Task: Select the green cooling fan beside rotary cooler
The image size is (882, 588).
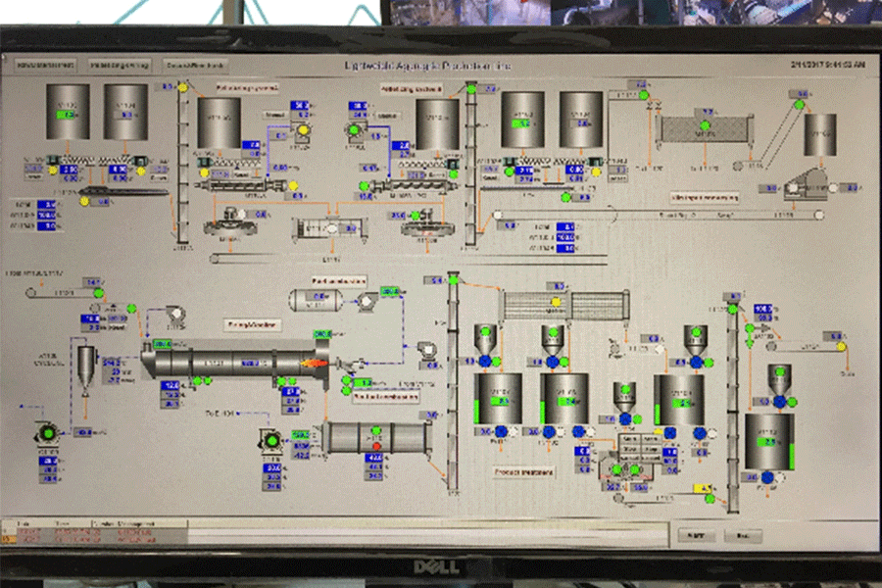Action: [x=271, y=441]
